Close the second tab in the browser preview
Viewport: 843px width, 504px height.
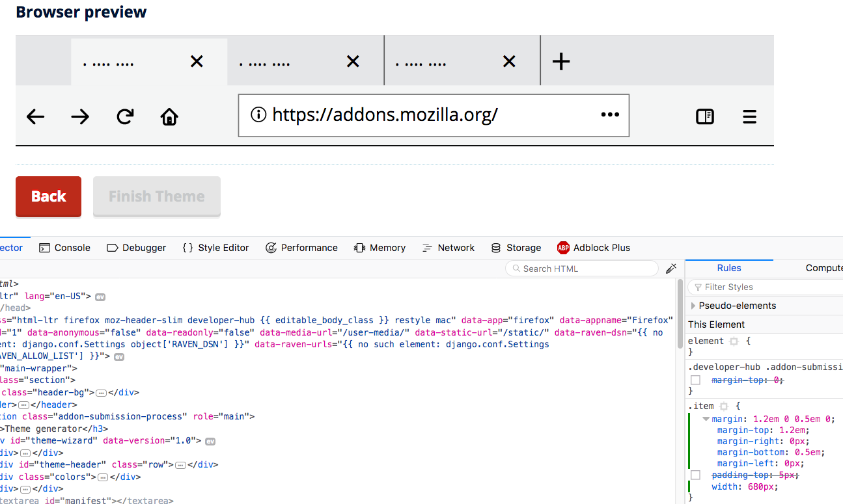(353, 61)
